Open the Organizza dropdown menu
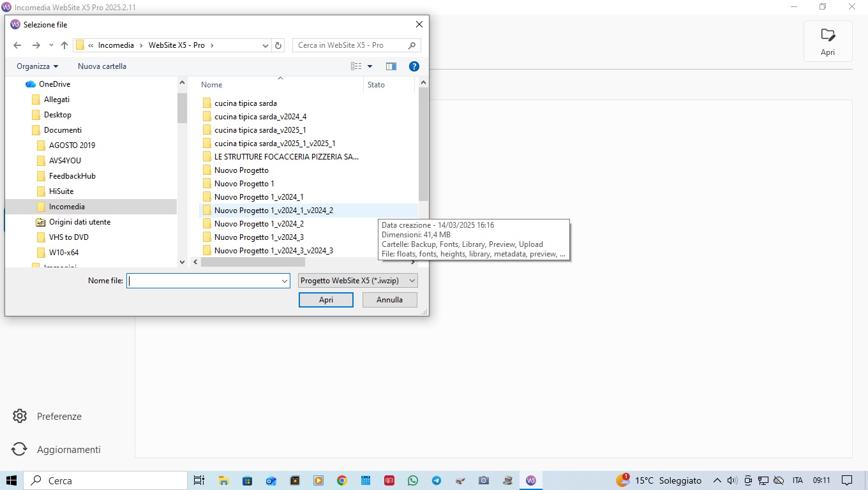The height and width of the screenshot is (490, 868). click(37, 66)
